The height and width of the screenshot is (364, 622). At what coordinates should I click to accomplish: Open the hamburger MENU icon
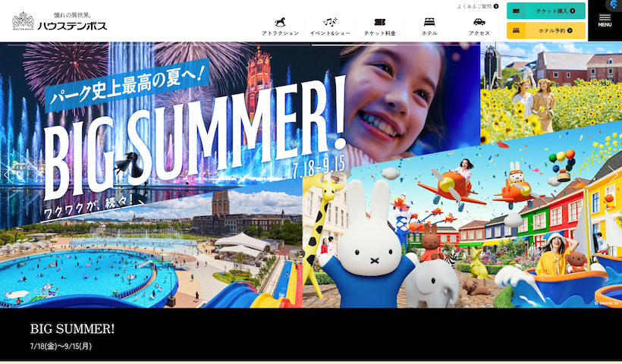point(605,19)
